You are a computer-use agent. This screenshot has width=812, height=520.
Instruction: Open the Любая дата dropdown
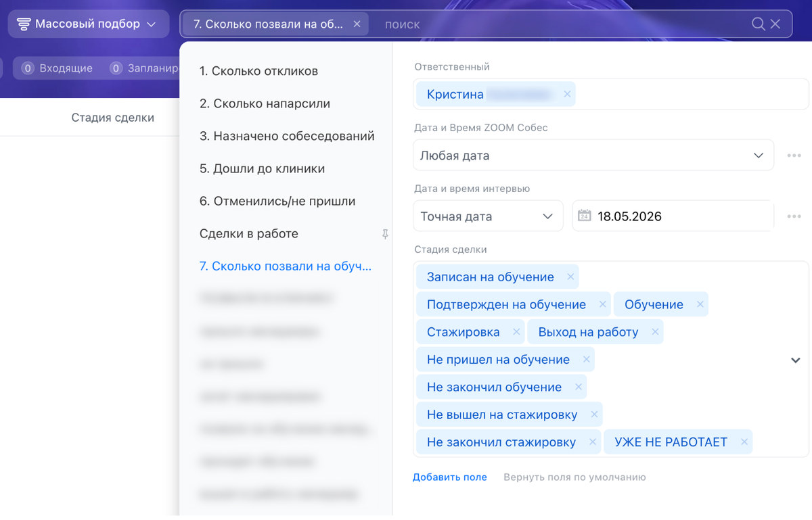point(593,156)
